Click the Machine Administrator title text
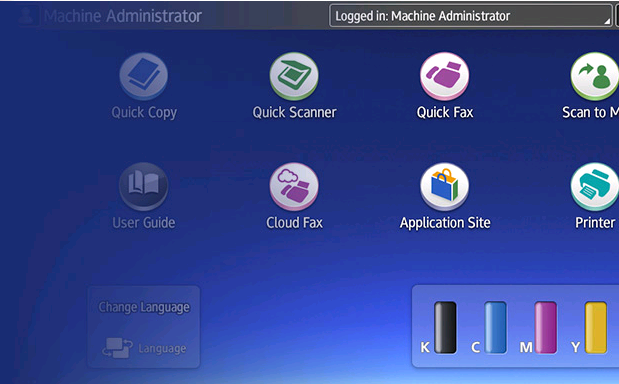 [x=123, y=16]
